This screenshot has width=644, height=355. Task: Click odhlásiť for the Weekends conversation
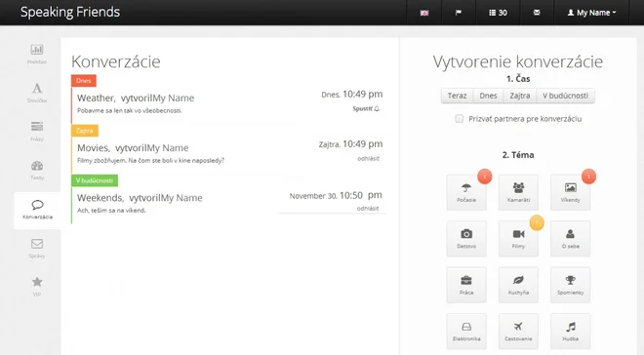coord(368,209)
